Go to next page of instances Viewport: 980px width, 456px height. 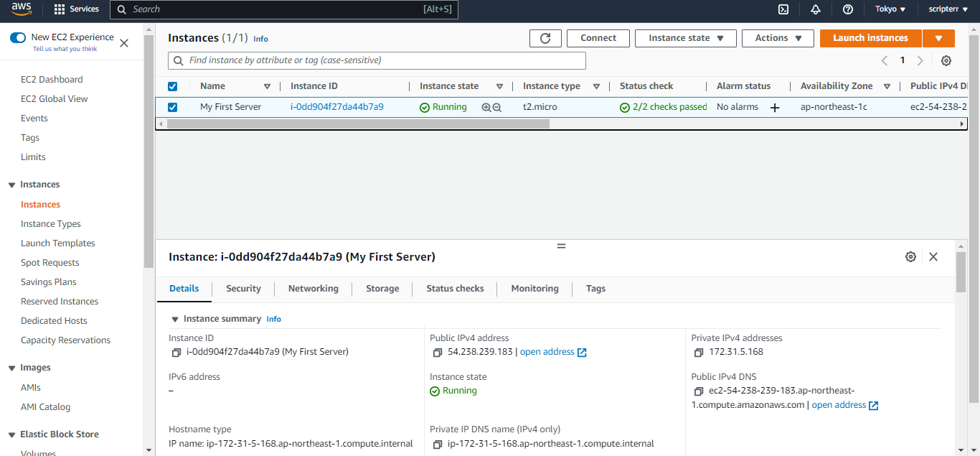[x=920, y=61]
